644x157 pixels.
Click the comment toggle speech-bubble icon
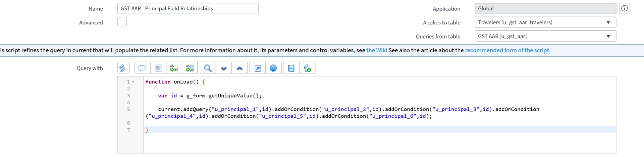point(142,68)
